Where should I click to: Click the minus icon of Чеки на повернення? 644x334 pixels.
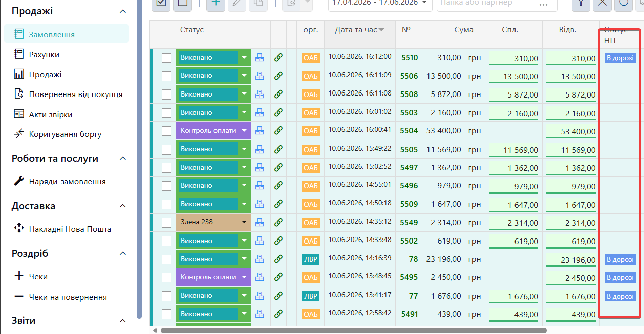click(19, 297)
